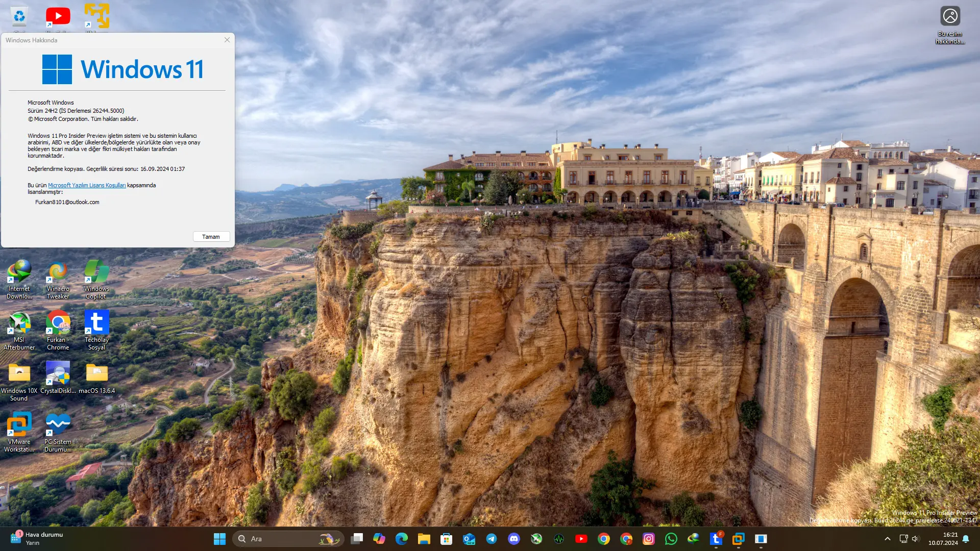Open Outlook (new) from taskbar

tap(469, 539)
